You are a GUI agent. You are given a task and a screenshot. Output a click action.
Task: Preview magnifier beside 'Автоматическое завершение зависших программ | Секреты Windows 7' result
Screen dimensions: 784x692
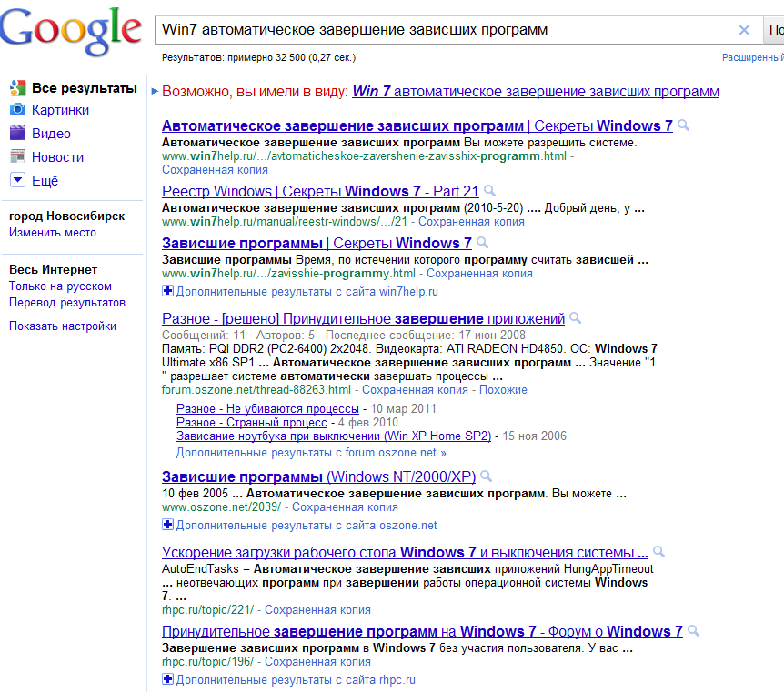684,125
